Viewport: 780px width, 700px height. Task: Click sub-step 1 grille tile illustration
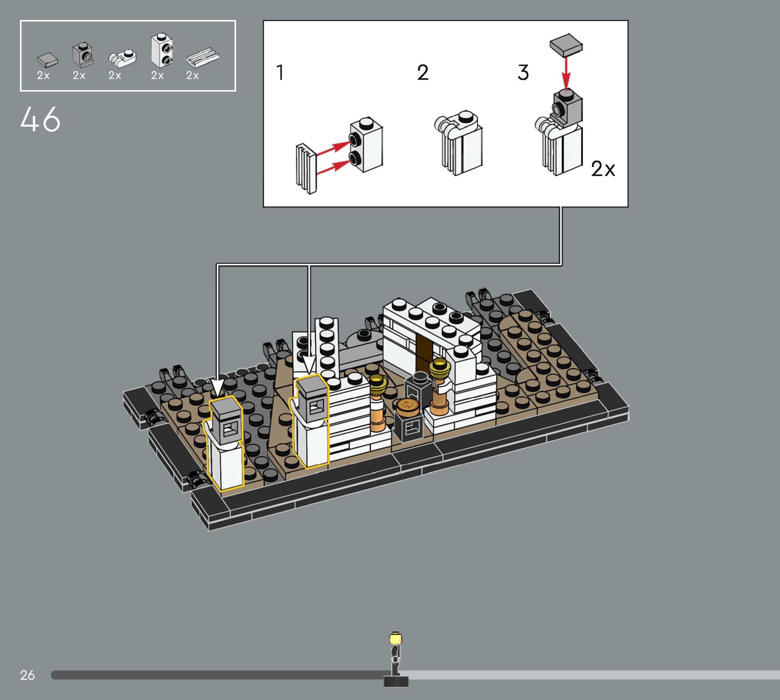(306, 168)
